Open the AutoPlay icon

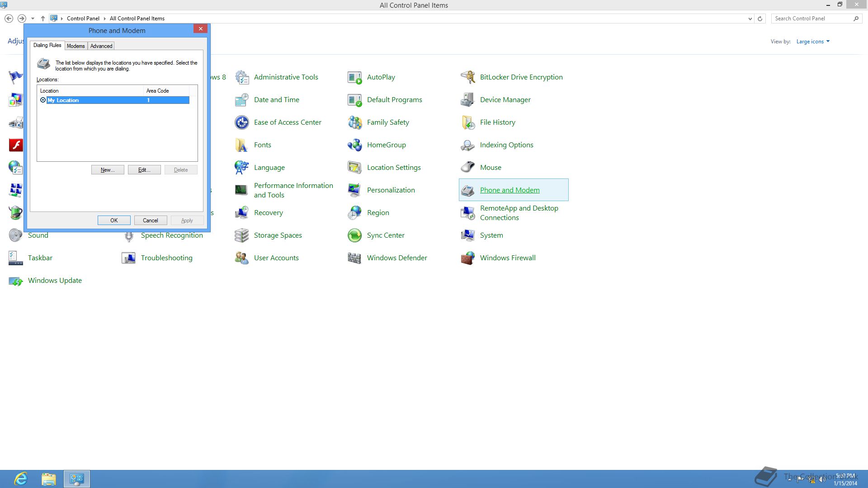pos(355,77)
